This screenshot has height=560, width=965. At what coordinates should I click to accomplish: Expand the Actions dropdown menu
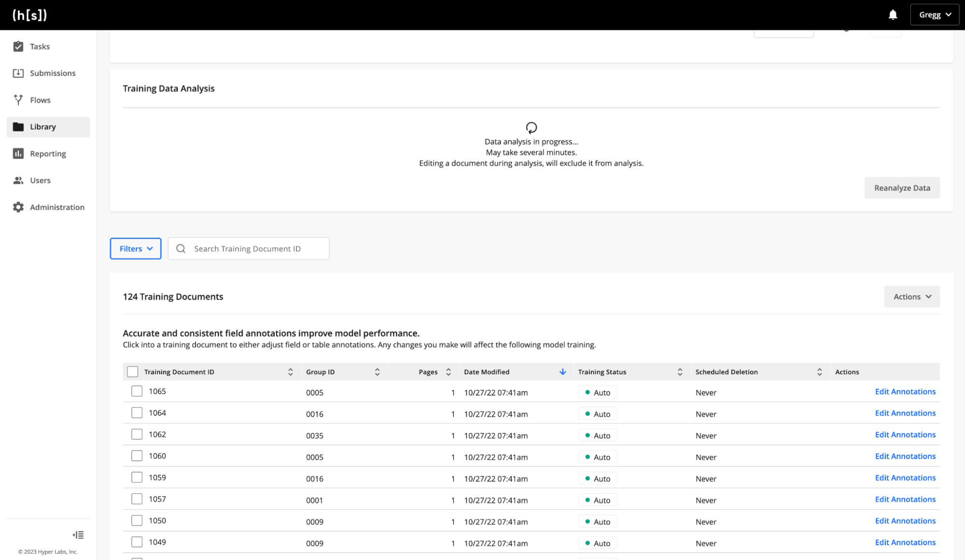[x=911, y=296]
